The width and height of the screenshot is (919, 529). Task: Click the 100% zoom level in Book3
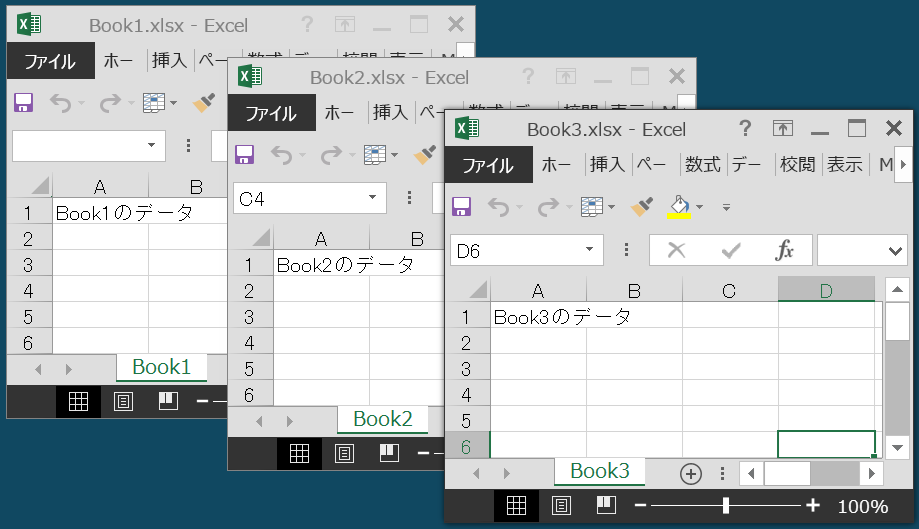863,506
